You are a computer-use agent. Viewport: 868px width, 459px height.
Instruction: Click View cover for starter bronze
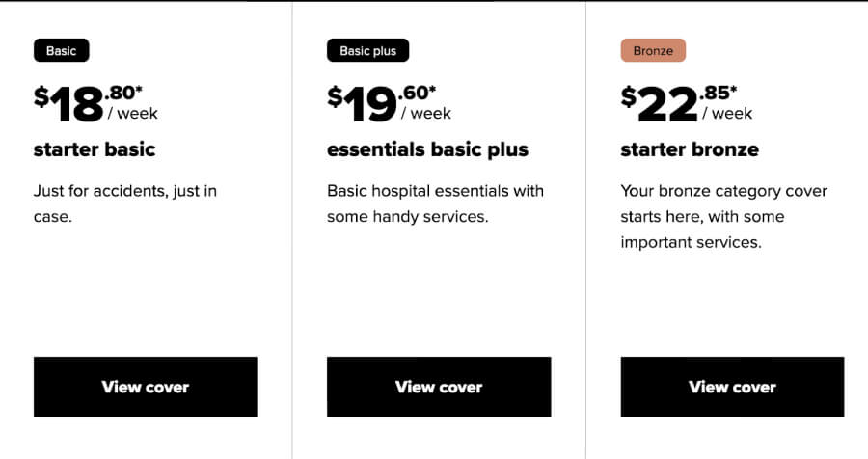(732, 387)
